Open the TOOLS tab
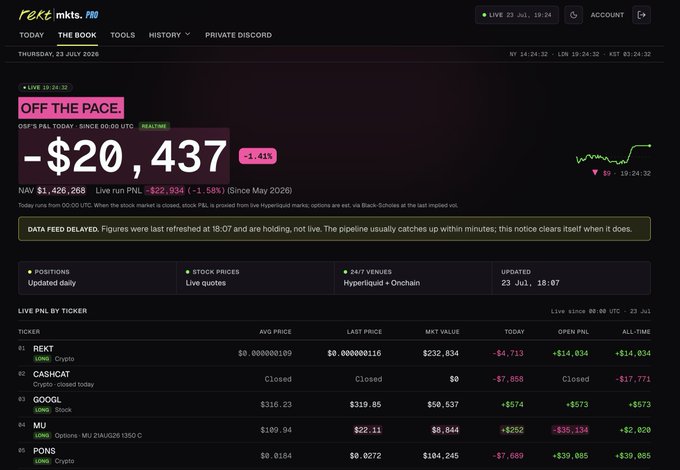680x470 pixels. pyautogui.click(x=122, y=35)
